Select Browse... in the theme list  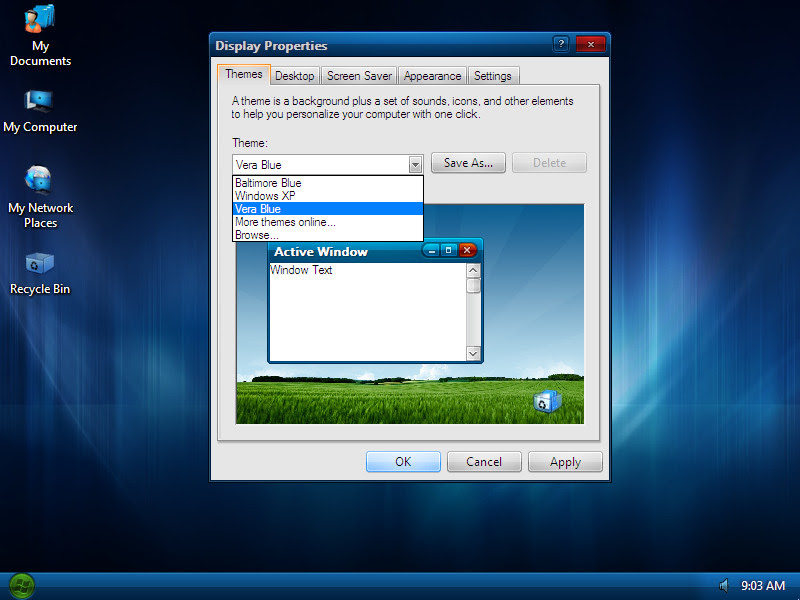(x=328, y=235)
